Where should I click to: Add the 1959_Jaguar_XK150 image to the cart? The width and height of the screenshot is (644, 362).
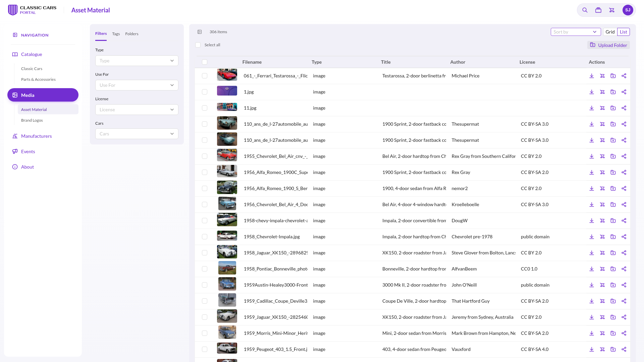(x=602, y=317)
